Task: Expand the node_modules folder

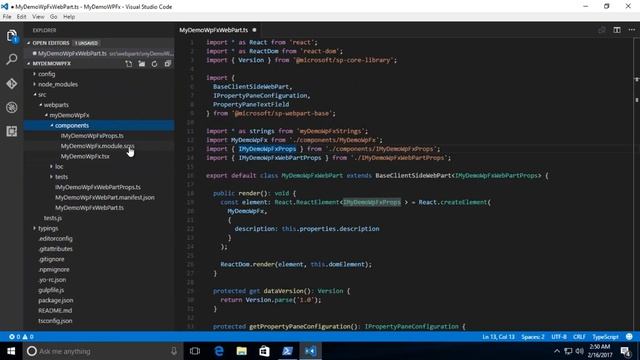Action: click(34, 84)
